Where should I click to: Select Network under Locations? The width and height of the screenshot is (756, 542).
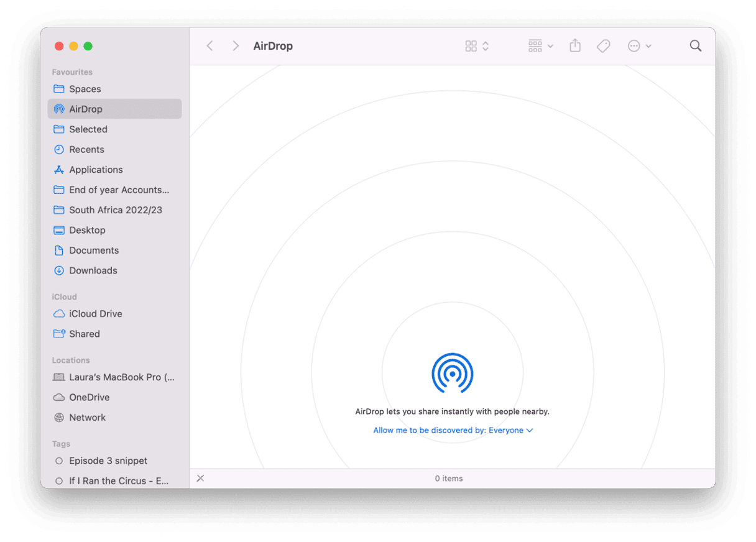click(87, 417)
